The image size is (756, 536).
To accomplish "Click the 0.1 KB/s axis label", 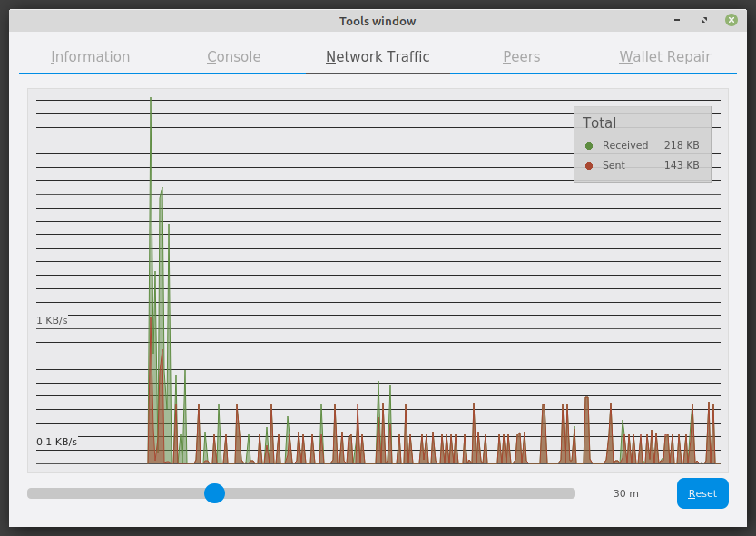I will [x=56, y=443].
